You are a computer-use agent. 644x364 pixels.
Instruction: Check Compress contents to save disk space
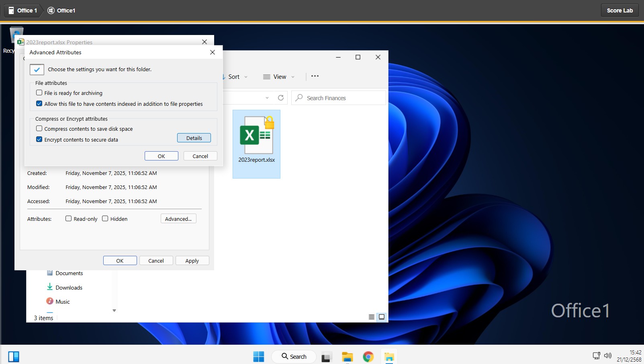[x=39, y=129]
